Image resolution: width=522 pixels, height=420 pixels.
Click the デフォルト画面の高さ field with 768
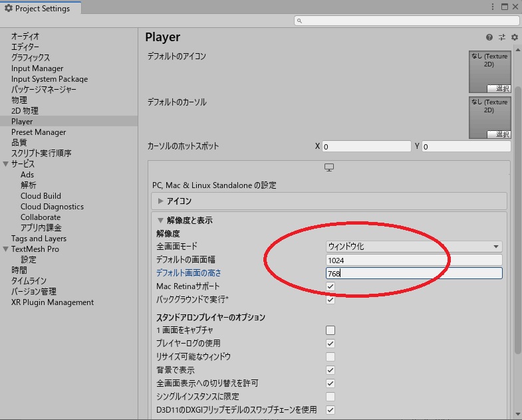click(x=414, y=274)
